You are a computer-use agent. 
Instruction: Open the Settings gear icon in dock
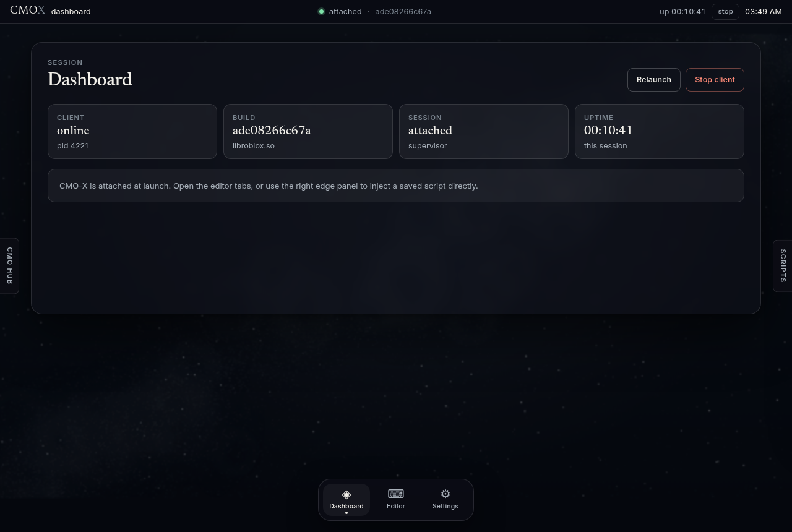(x=445, y=494)
